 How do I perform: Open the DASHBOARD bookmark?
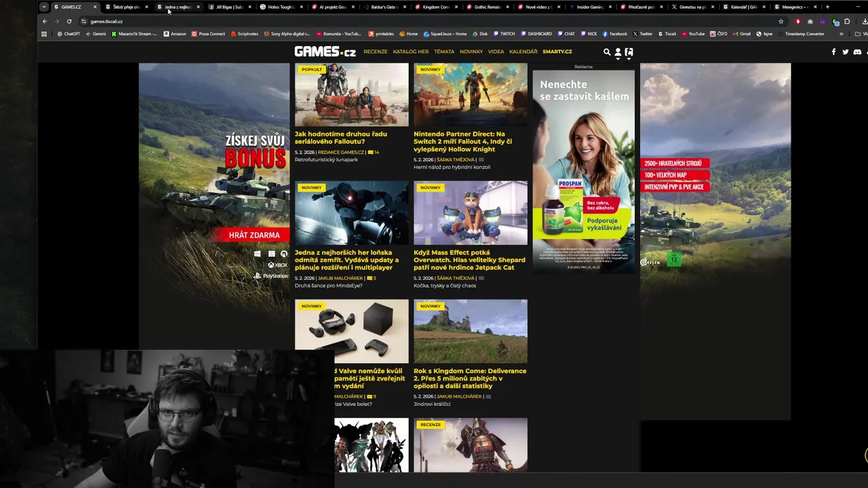point(536,33)
